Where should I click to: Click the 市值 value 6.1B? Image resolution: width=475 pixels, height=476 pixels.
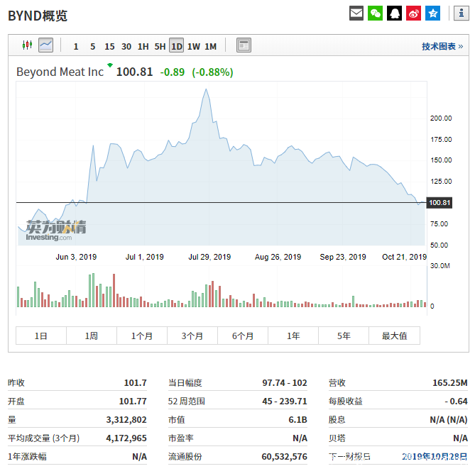[x=297, y=420]
